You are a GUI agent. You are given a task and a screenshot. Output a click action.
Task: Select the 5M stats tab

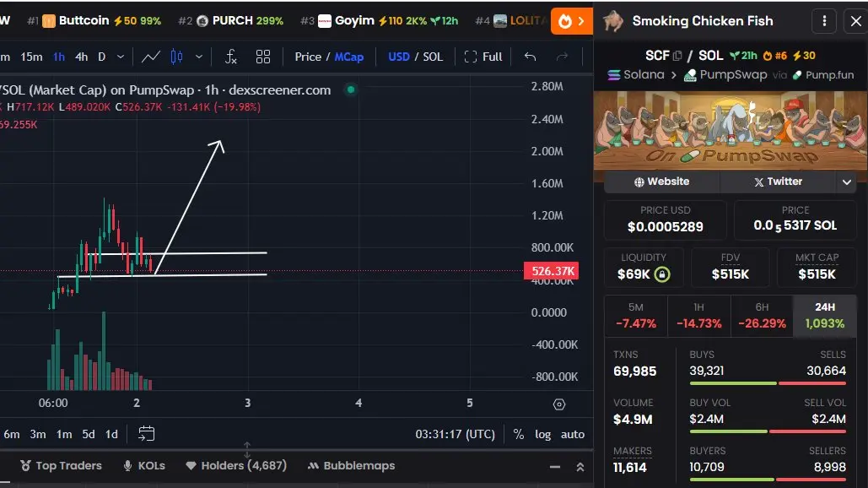click(x=635, y=315)
